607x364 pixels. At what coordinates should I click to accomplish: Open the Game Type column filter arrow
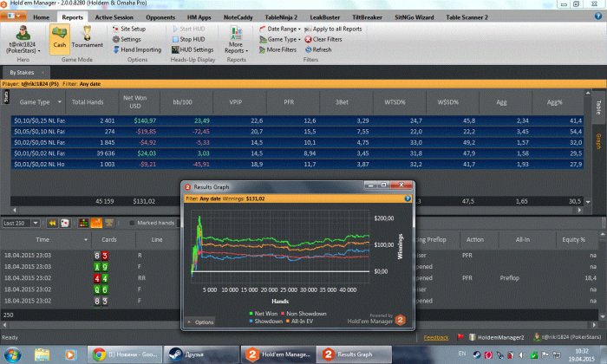pyautogui.click(x=60, y=102)
